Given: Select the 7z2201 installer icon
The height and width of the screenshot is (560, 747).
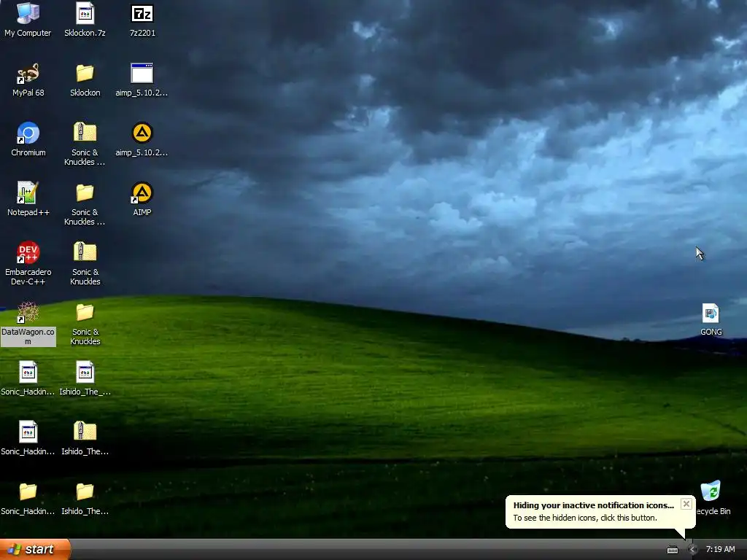Looking at the screenshot, I should click(142, 19).
